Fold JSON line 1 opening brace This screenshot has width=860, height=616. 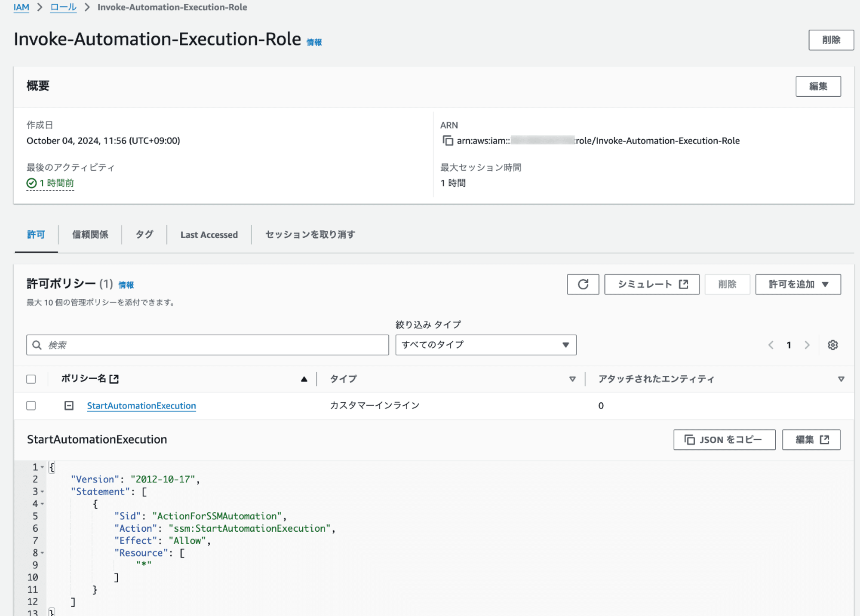[43, 467]
